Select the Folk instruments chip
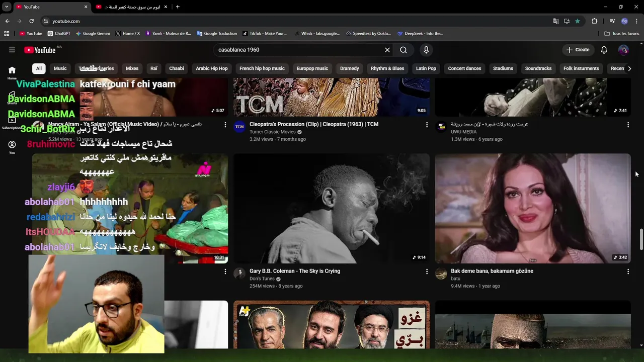The width and height of the screenshot is (644, 362). click(x=581, y=68)
